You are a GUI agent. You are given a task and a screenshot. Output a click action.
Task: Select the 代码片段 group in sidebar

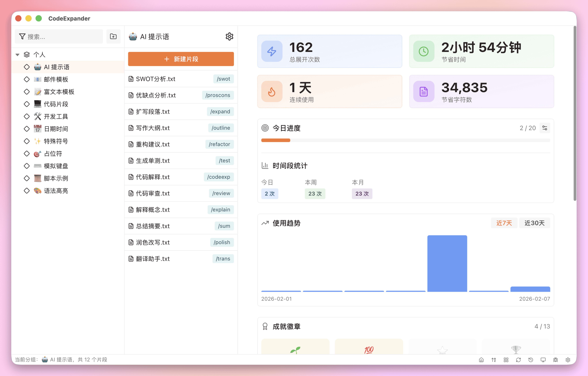(x=56, y=104)
